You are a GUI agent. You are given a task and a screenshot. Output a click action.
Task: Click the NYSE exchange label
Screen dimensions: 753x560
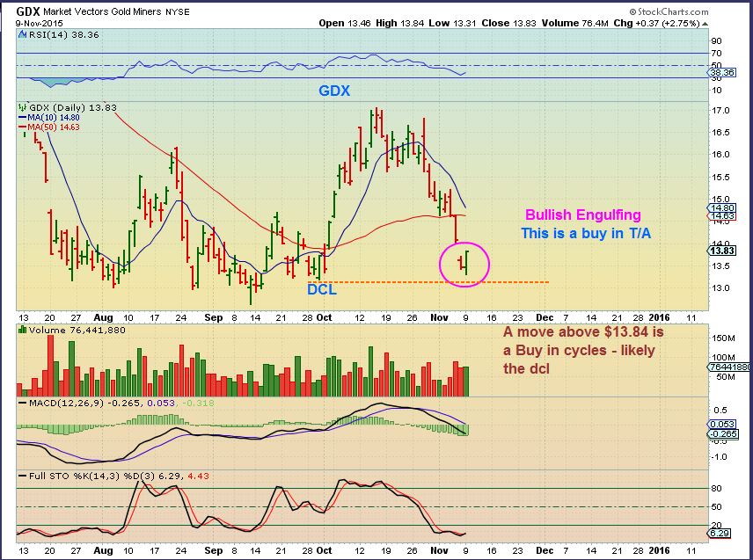tap(177, 12)
